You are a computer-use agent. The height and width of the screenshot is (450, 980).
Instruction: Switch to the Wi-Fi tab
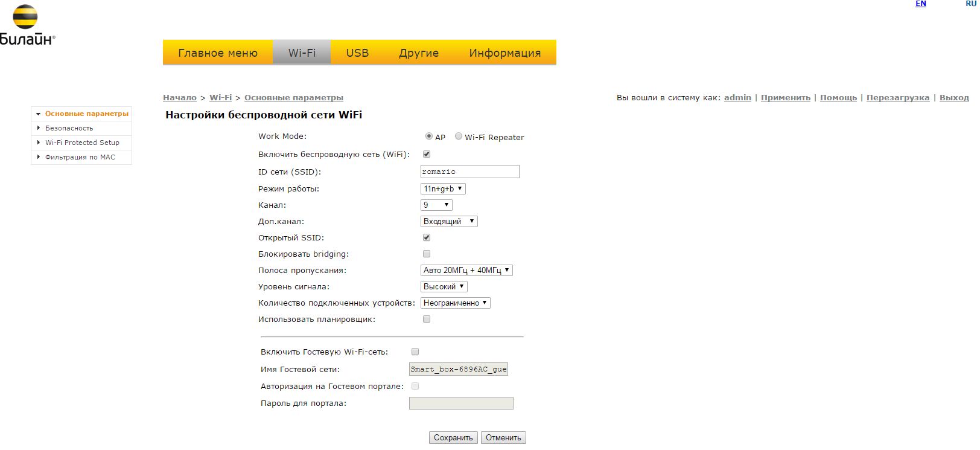tap(302, 53)
